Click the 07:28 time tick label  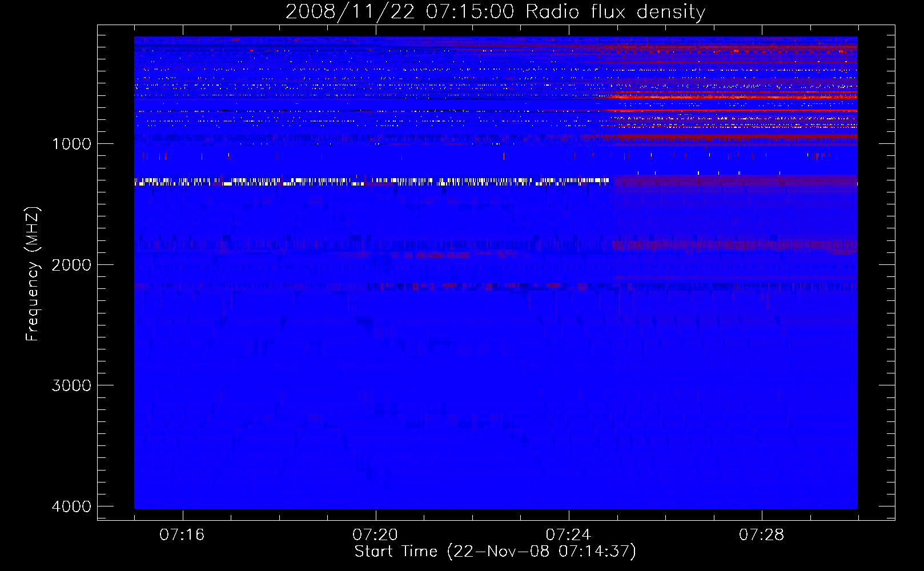point(761,534)
